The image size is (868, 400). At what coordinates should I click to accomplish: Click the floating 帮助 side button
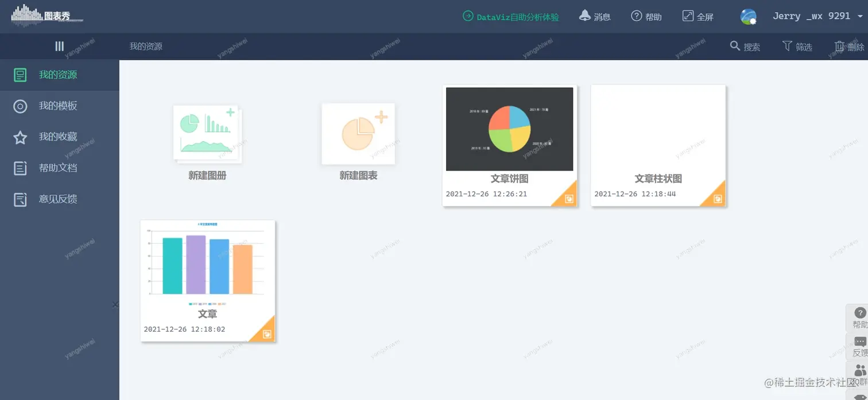859,318
